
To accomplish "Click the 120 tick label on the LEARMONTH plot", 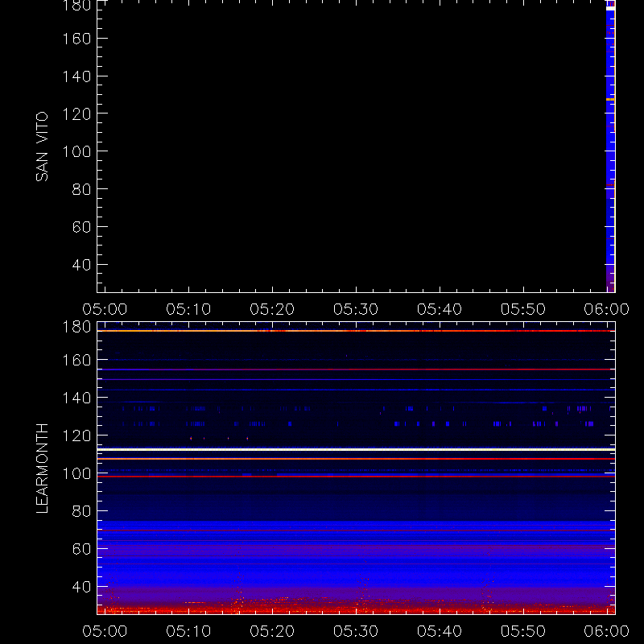I will (x=76, y=436).
